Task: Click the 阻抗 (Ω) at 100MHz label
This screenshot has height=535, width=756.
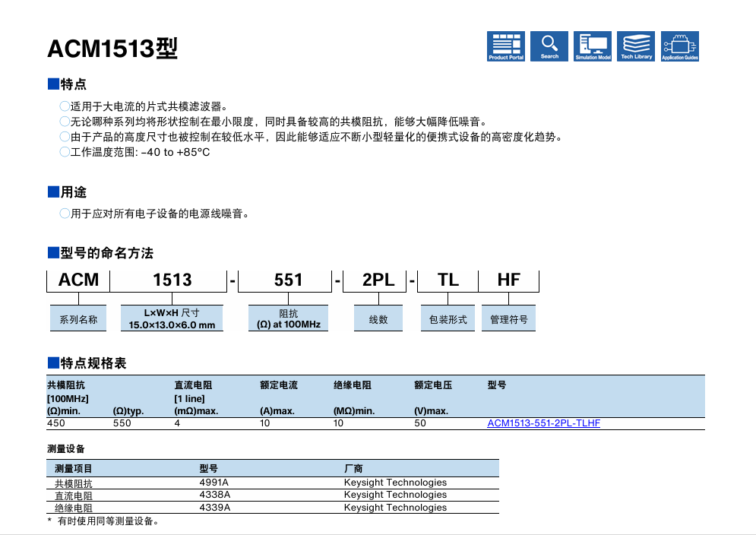Action: [x=288, y=318]
